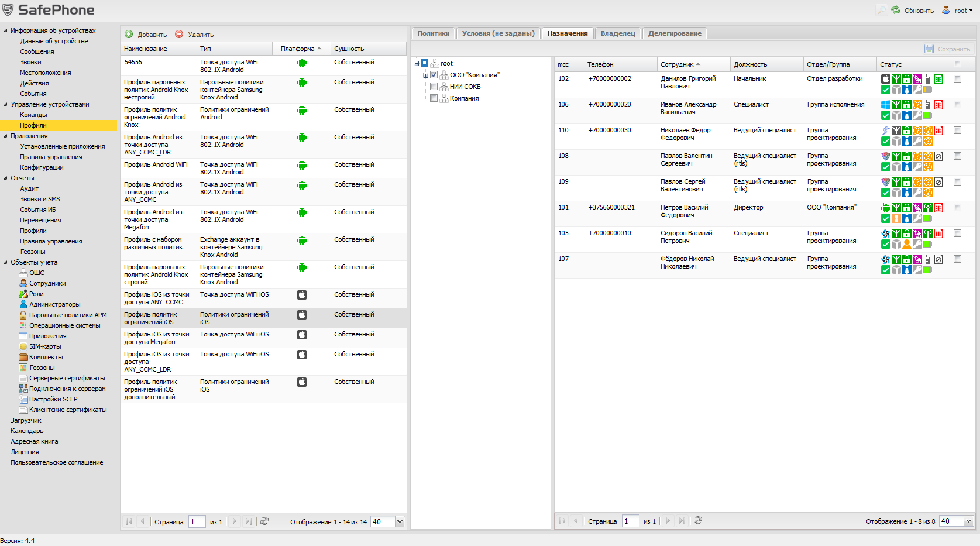Click the green antenna signal icon for employee 108
Screen dimensions: 980x546
(896, 156)
